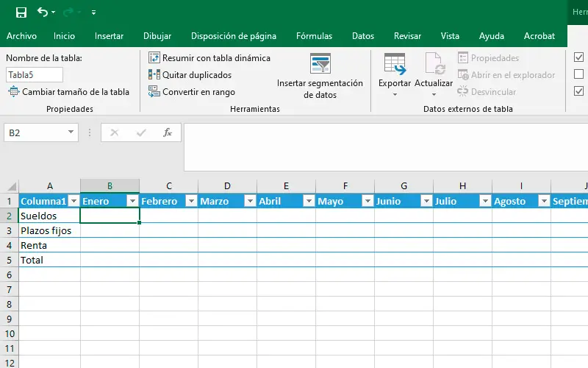This screenshot has width=588, height=368.
Task: Expand the Name Box dropdown arrow
Action: 71,132
